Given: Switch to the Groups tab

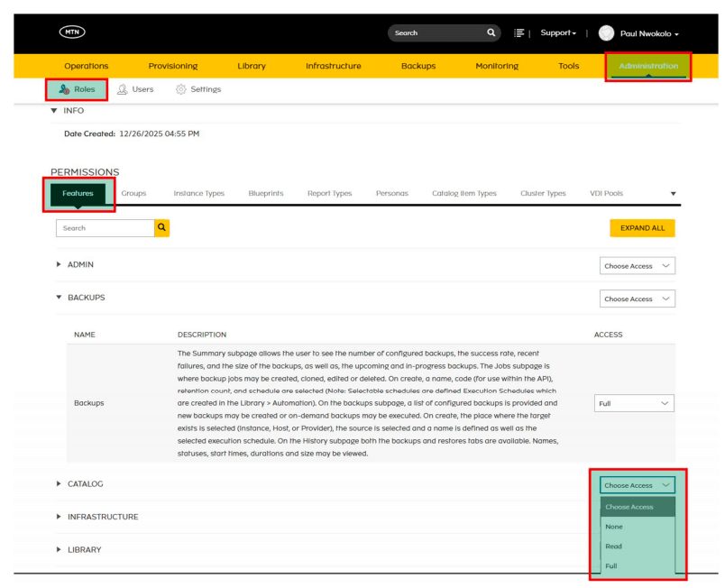Looking at the screenshot, I should point(133,193).
